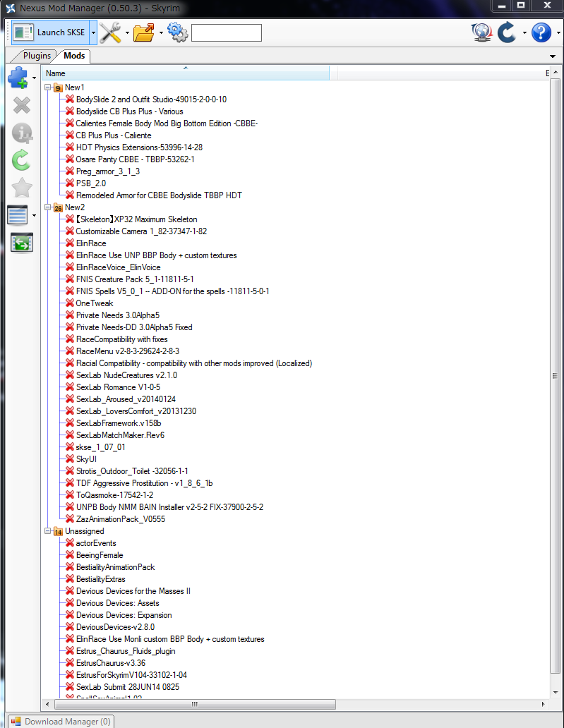564x728 pixels.
Task: Click red X icon beside Preg_armor_3_1_3
Action: pyautogui.click(x=70, y=171)
